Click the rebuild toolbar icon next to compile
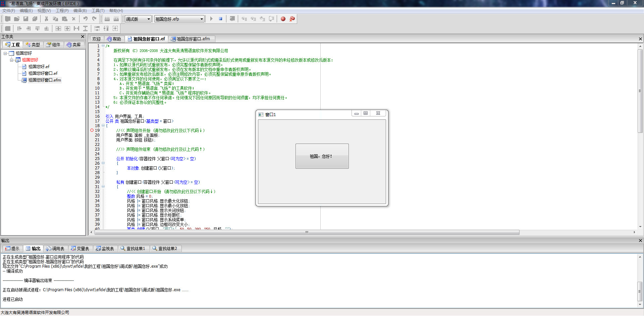Image resolution: width=644 pixels, height=316 pixels. click(116, 19)
